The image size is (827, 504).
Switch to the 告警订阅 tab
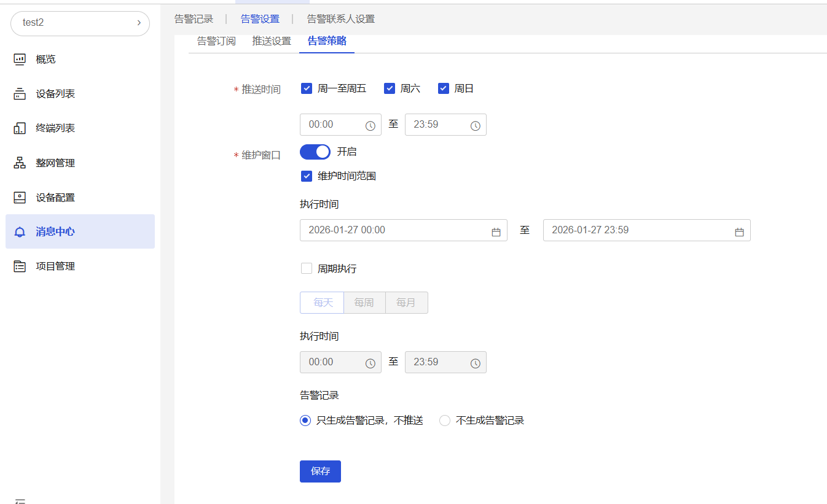tap(216, 41)
